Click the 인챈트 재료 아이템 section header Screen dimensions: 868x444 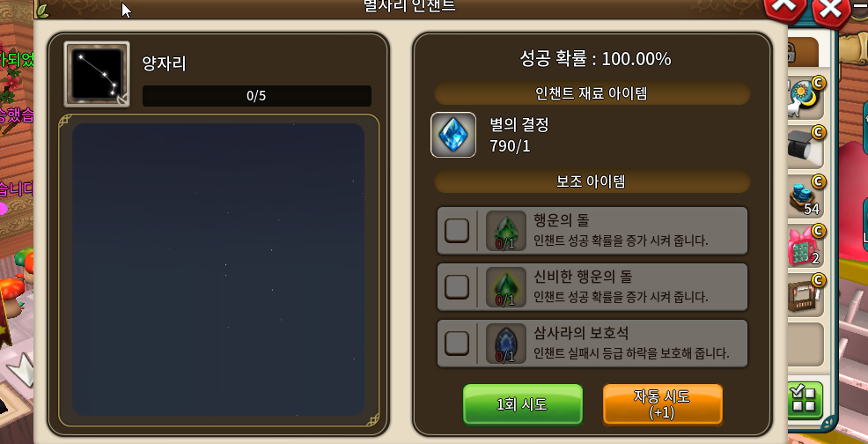coord(592,93)
